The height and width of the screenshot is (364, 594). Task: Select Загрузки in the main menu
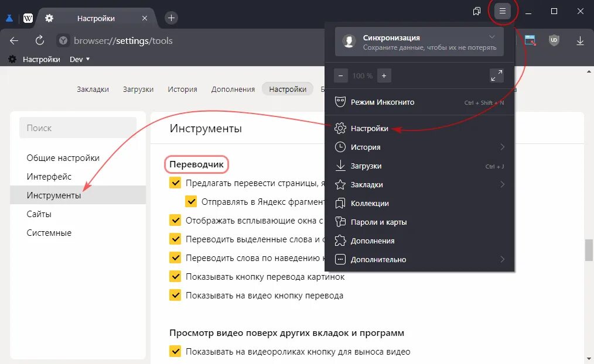point(419,166)
